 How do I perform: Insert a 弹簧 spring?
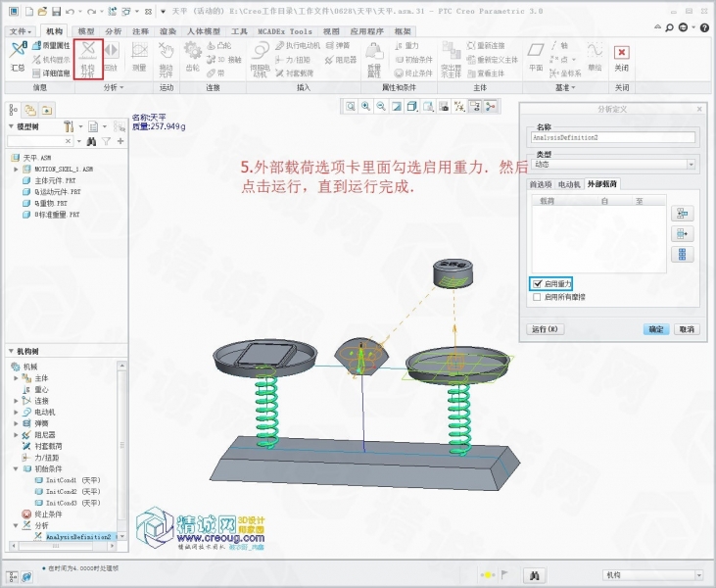338,45
